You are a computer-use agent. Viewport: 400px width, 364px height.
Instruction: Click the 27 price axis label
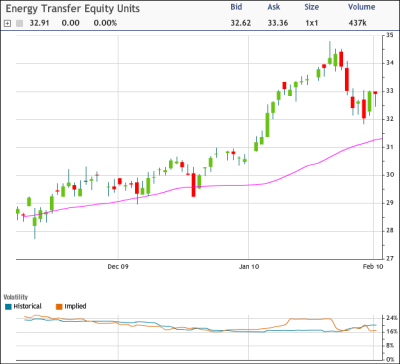[390, 259]
